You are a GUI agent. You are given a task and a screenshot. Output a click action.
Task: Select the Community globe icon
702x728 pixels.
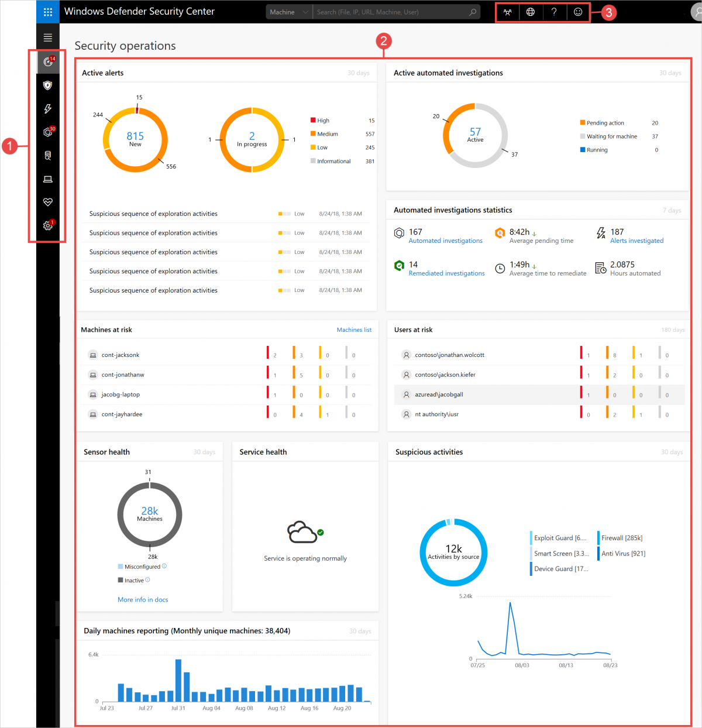point(531,12)
